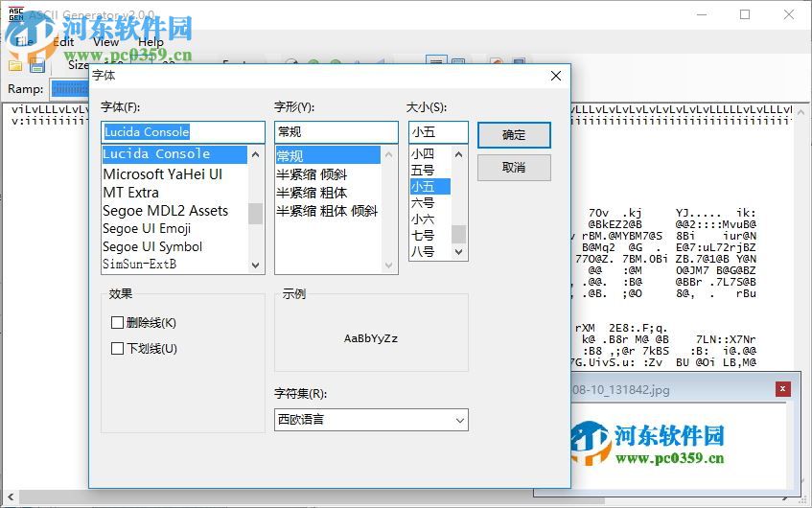Click size list scrollbar down arrow
The width and height of the screenshot is (812, 508).
(x=458, y=252)
